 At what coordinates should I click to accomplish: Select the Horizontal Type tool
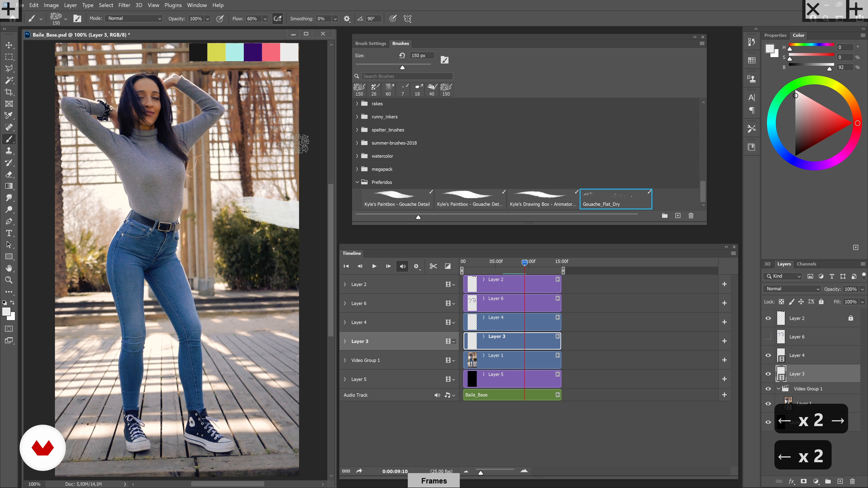9,233
